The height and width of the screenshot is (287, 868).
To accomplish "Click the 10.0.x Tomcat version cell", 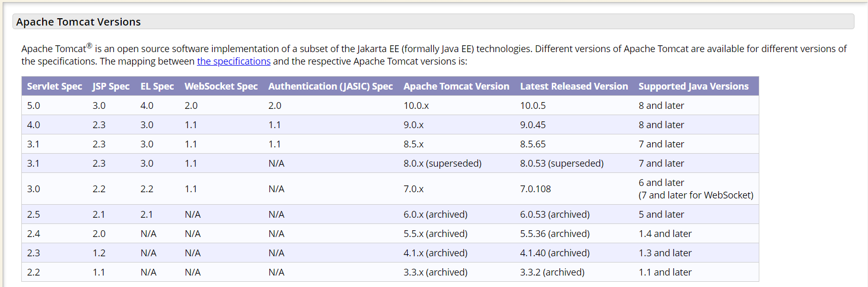I will [x=416, y=106].
